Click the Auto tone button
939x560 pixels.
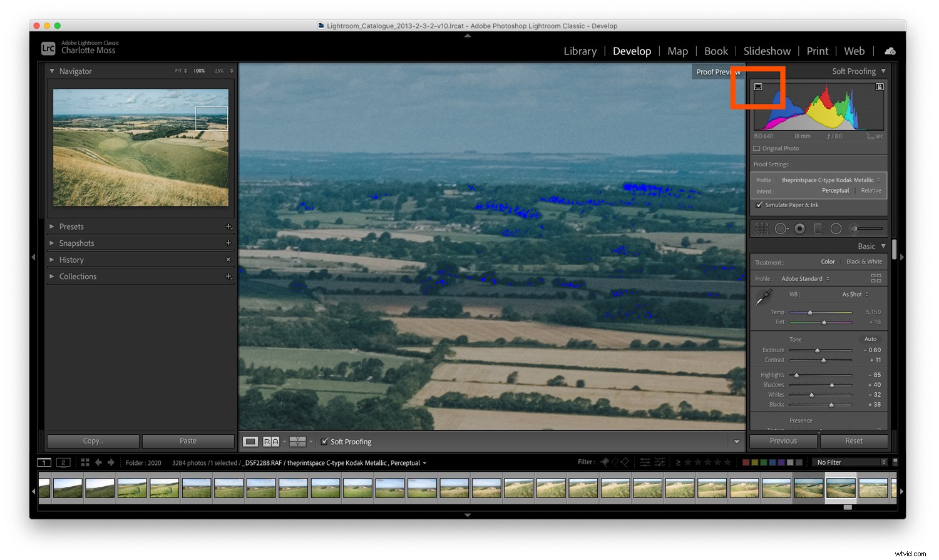pyautogui.click(x=870, y=339)
